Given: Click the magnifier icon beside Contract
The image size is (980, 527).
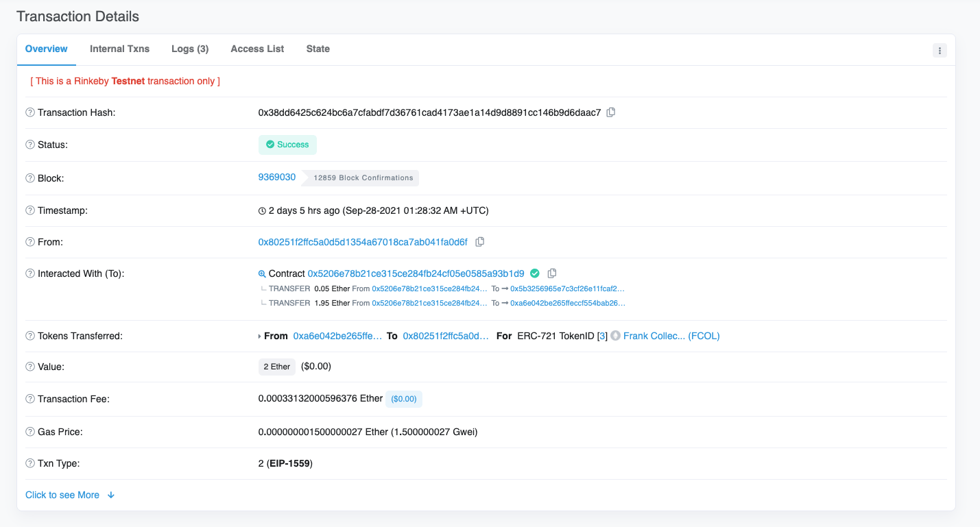Looking at the screenshot, I should [262, 273].
